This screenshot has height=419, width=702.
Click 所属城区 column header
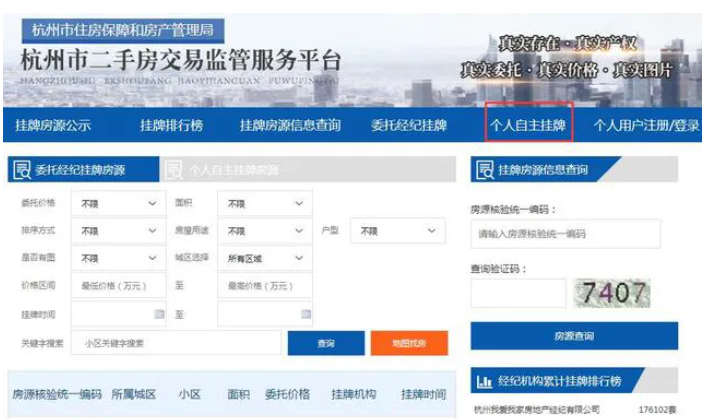tap(133, 394)
